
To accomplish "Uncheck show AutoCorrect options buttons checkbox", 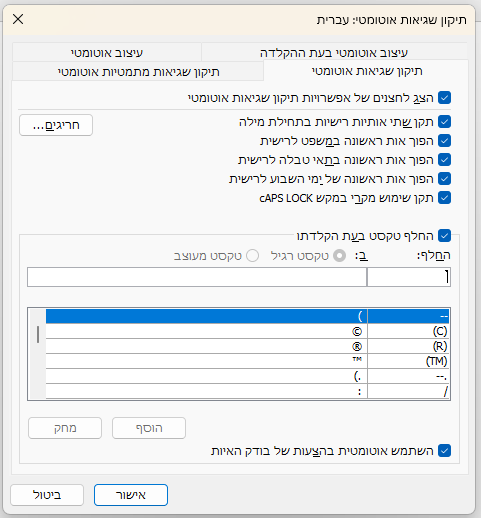I will coord(444,98).
